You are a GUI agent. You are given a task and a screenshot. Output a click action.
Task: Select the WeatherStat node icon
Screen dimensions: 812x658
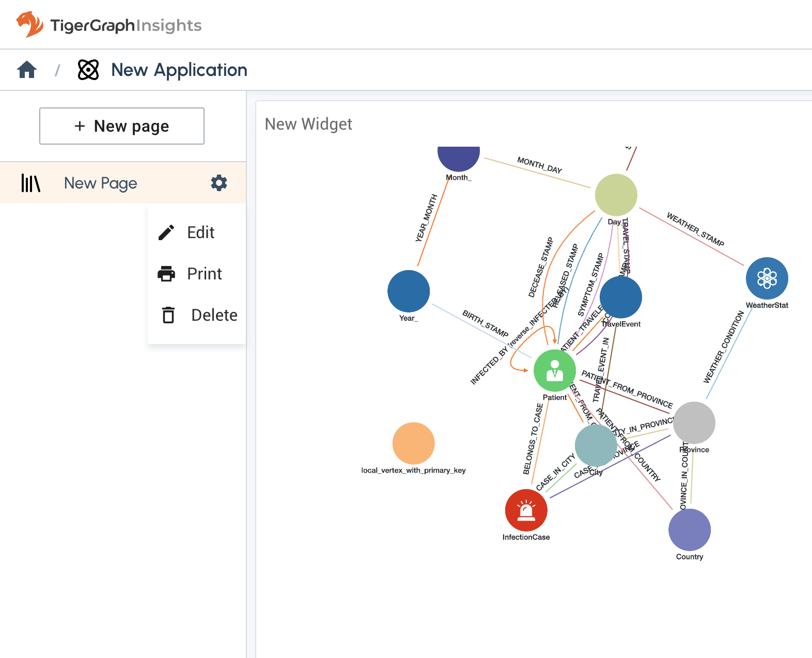click(x=767, y=278)
